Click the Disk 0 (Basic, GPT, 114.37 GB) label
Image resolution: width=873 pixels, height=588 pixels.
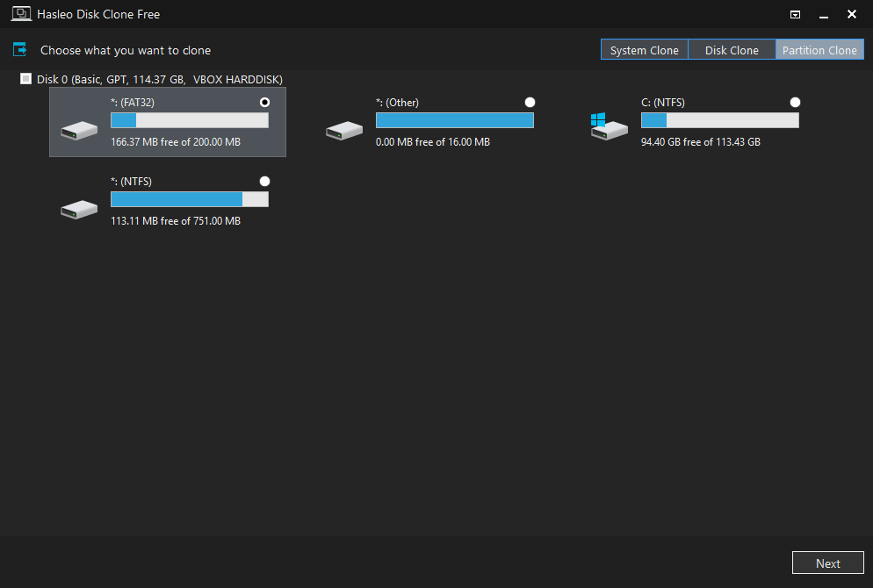(x=160, y=80)
